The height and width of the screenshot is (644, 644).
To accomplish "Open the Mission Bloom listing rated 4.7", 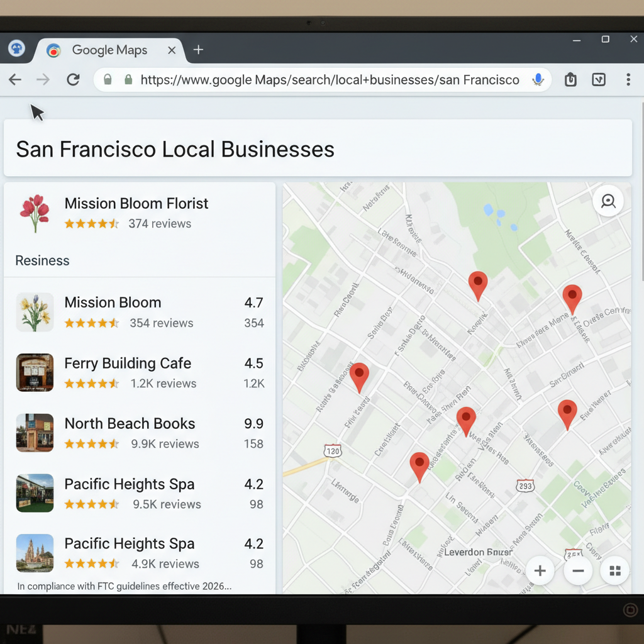I will 140,312.
